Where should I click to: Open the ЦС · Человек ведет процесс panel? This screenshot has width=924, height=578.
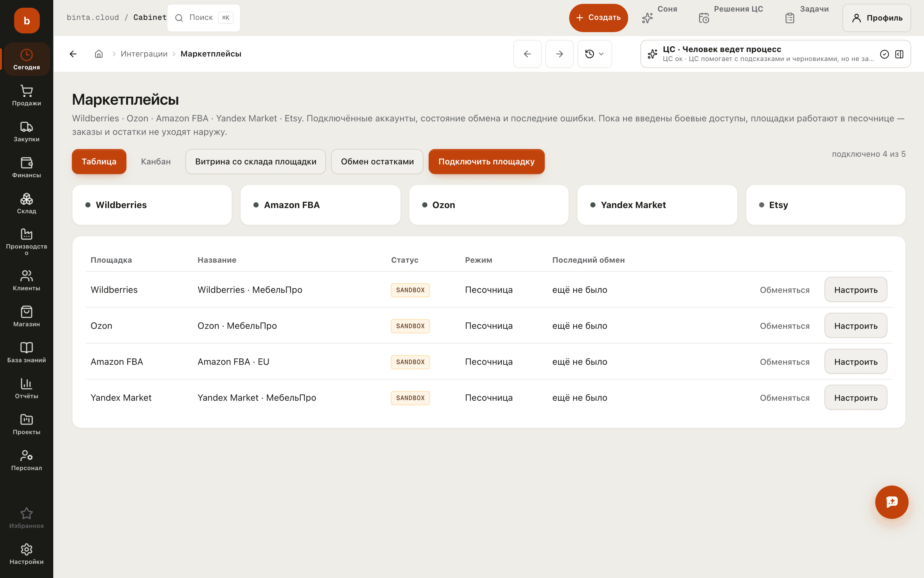pyautogui.click(x=775, y=54)
